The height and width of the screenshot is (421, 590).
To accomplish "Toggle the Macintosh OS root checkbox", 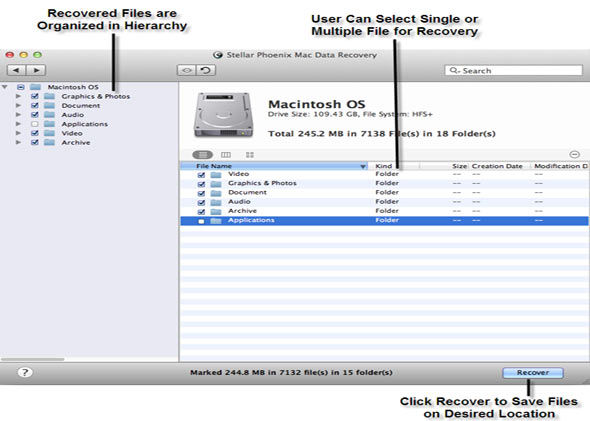I will coord(20,87).
